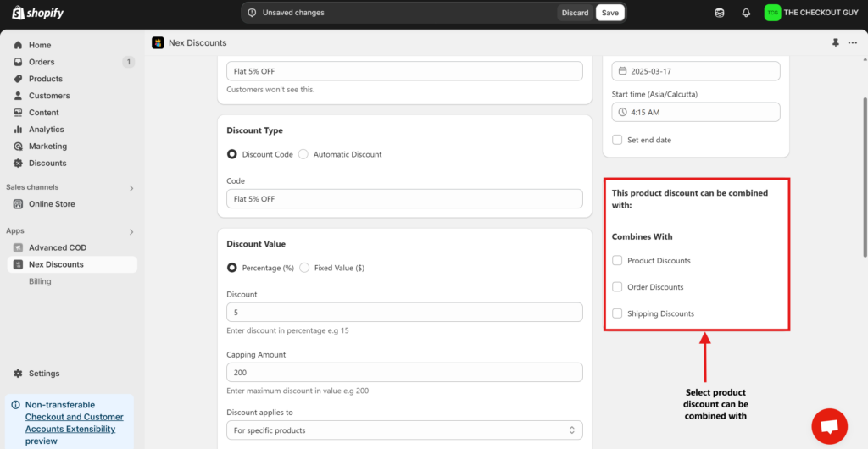868x449 pixels.
Task: Select the Automatic Discount radio button
Action: click(303, 154)
